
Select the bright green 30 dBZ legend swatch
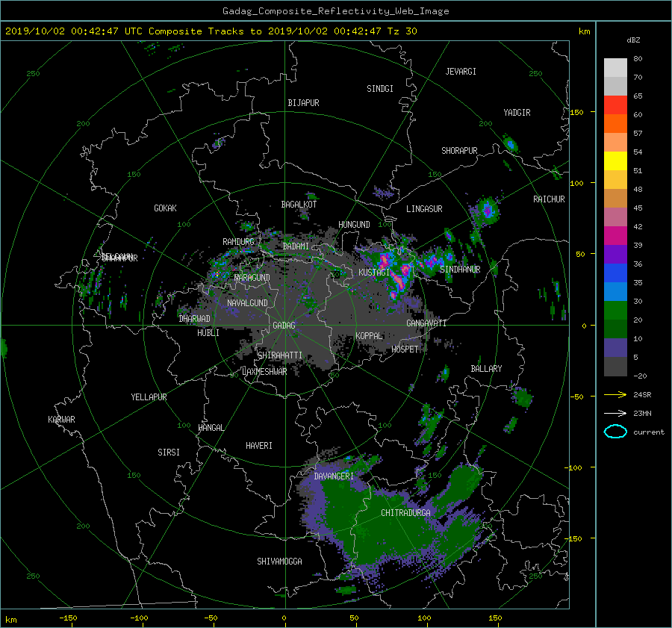tap(615, 310)
